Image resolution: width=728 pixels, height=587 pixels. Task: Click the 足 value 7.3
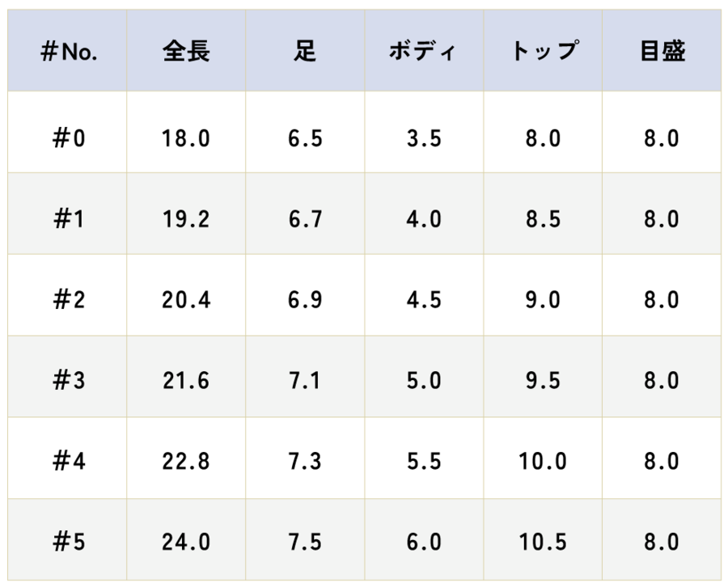tap(305, 462)
